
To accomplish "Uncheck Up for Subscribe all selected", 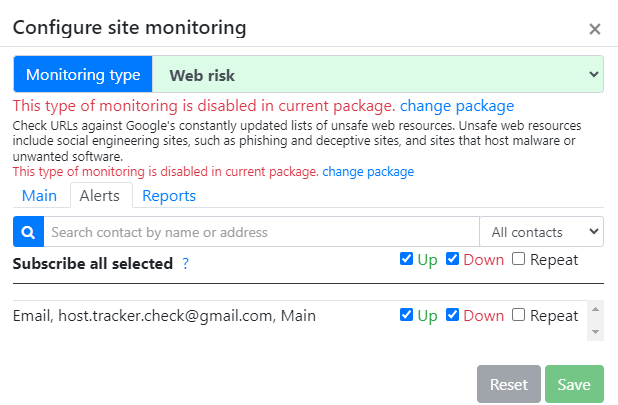I will click(x=406, y=259).
